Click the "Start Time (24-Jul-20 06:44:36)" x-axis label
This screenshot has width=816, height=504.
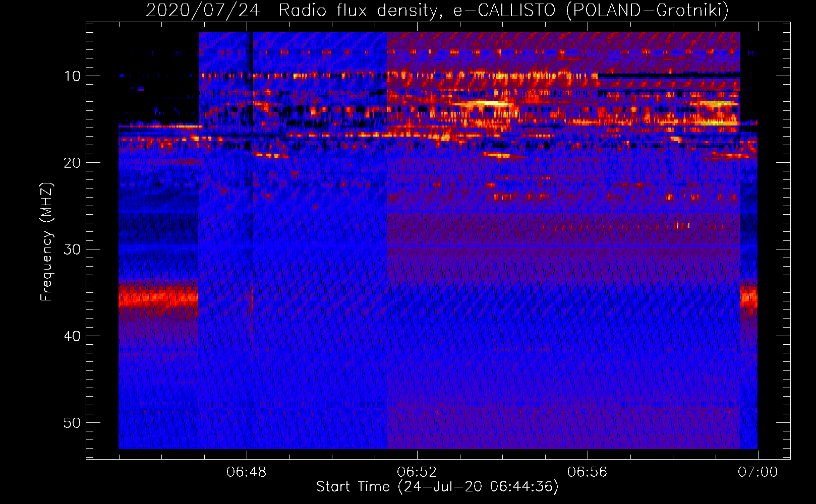[437, 487]
